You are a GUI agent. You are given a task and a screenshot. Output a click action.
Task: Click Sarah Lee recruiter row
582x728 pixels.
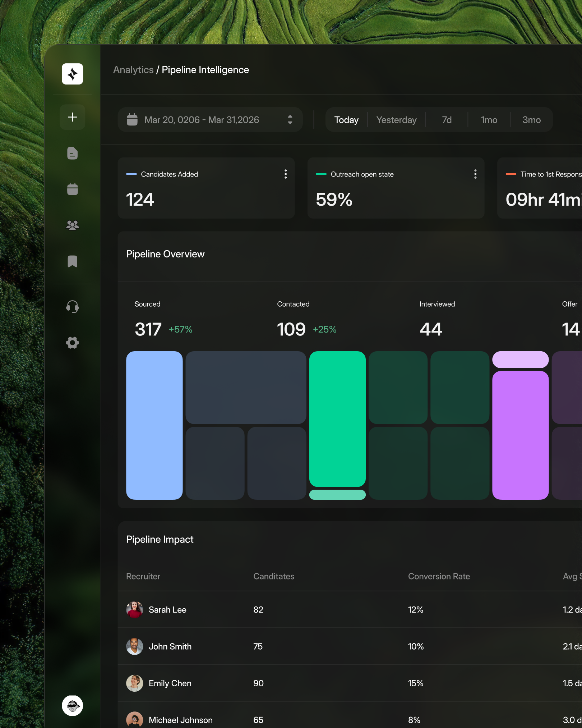[x=167, y=610]
